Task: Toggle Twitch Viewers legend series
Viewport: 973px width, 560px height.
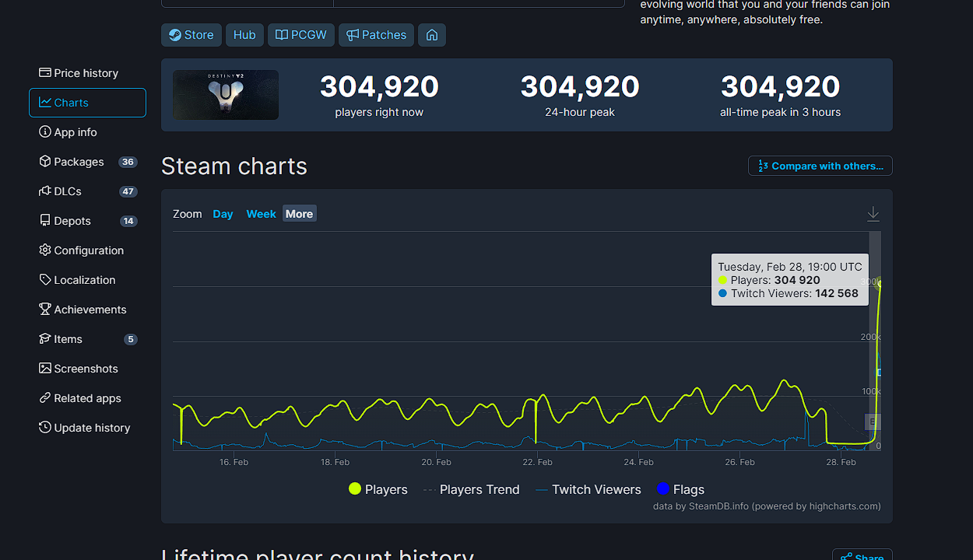Action: 588,489
